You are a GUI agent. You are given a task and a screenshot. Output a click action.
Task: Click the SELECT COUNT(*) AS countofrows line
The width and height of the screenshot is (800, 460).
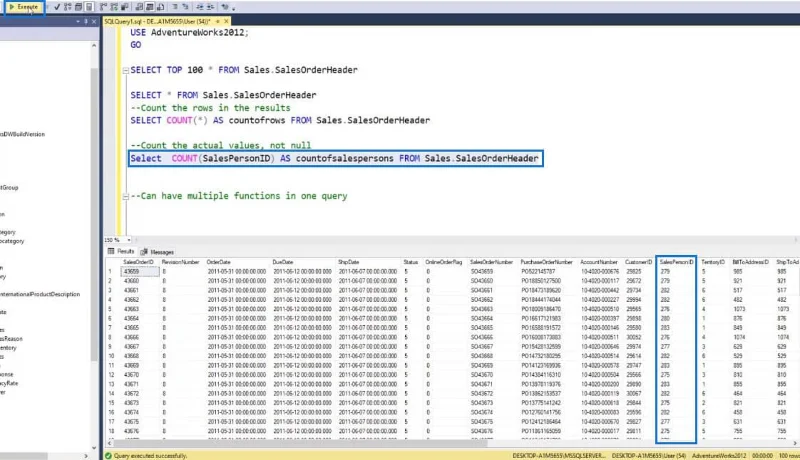[280, 120]
